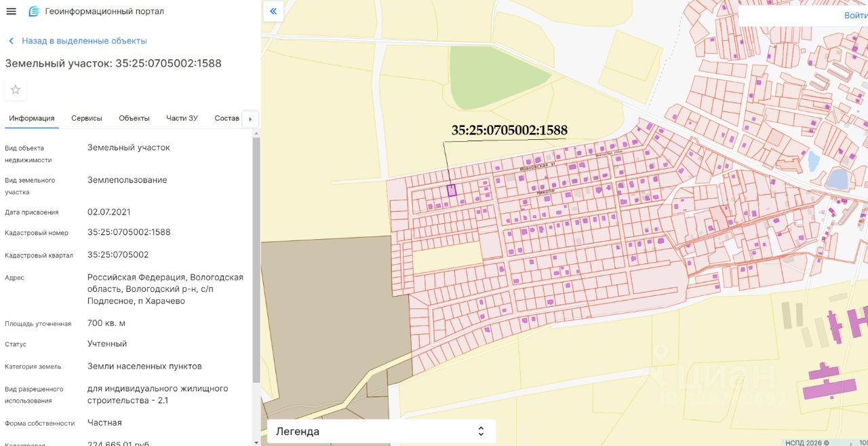This screenshot has height=446, width=868.
Task: Click the back arrow to выделенные объекты
Action: pyautogui.click(x=11, y=41)
